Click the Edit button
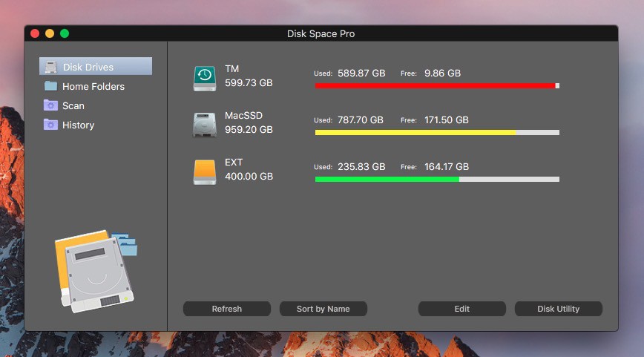 coord(462,309)
